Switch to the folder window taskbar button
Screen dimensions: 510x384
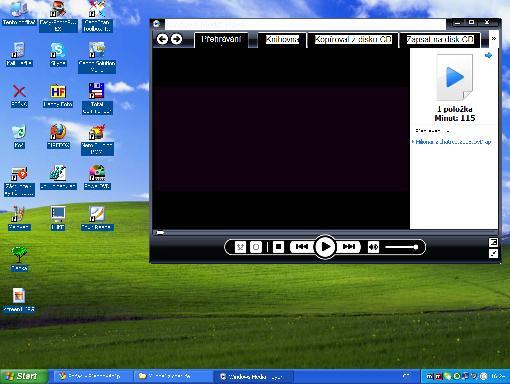click(173, 376)
